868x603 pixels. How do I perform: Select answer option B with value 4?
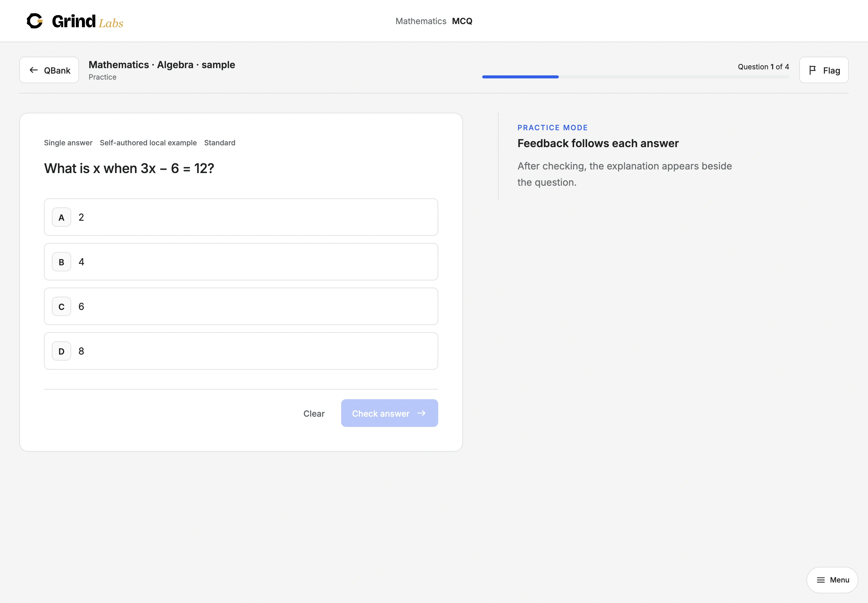click(241, 262)
